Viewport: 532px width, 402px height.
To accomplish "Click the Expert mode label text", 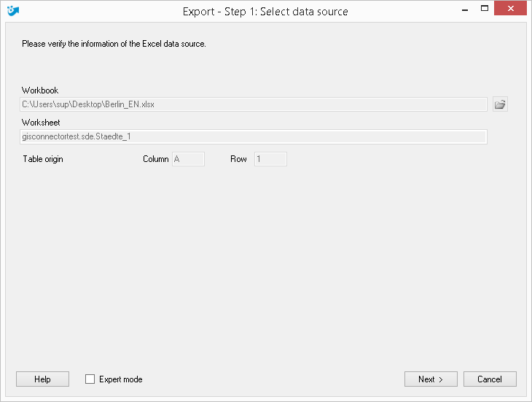I will pyautogui.click(x=121, y=379).
